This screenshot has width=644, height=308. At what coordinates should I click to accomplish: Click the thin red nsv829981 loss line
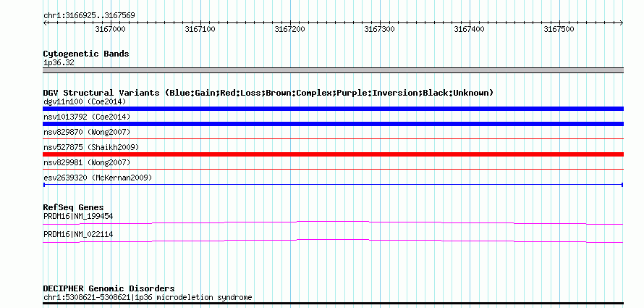(333, 169)
